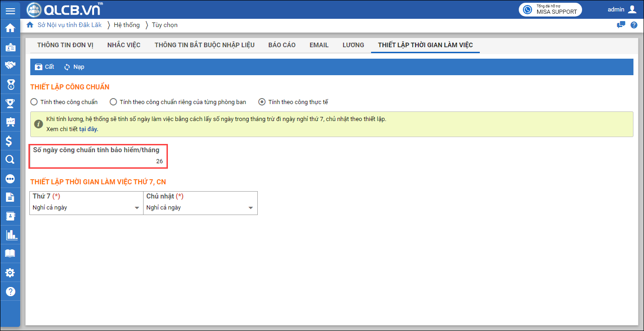Open the bar chart reports icon
Image resolution: width=644 pixels, height=331 pixels.
pyautogui.click(x=10, y=235)
